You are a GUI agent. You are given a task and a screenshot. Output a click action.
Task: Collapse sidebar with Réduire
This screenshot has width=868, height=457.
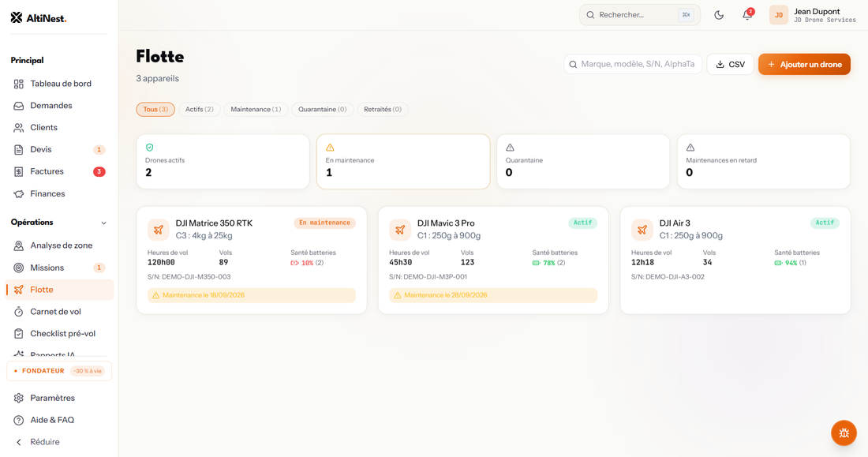(60, 442)
